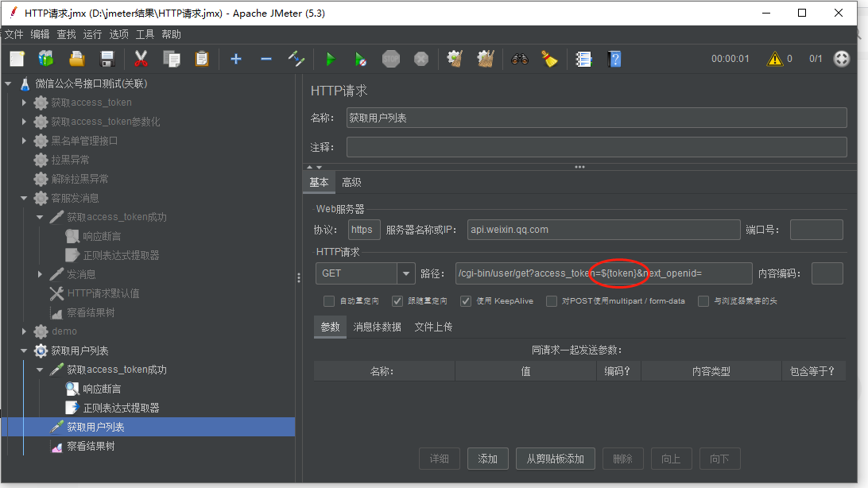868x488 pixels.
Task: Expand the demo thread group
Action: click(24, 331)
